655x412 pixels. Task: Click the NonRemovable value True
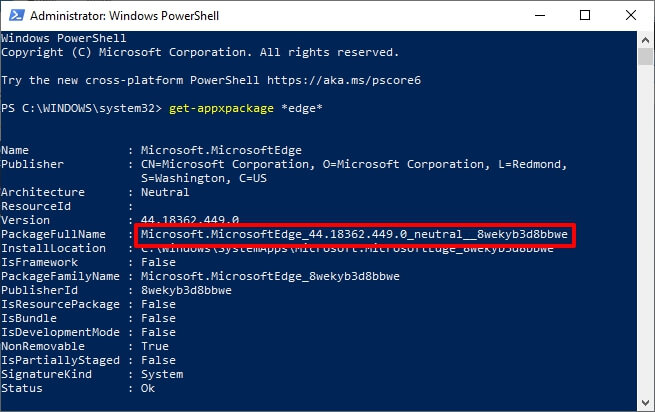coord(155,346)
